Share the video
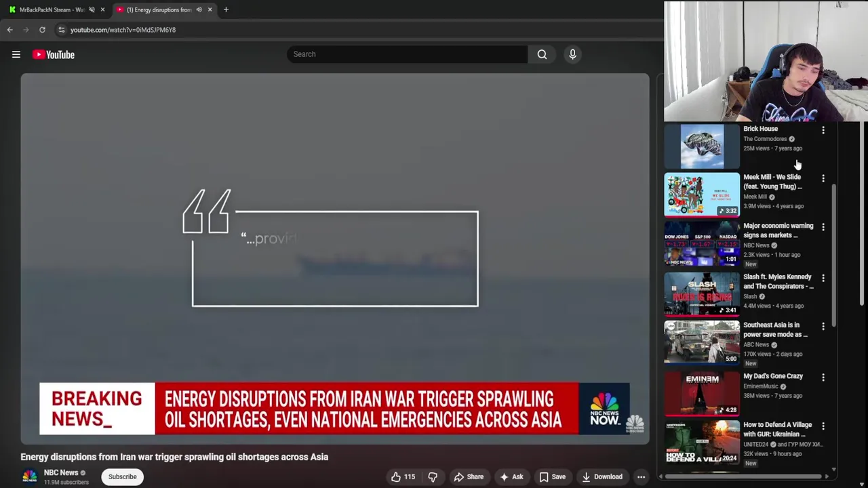 coord(469,476)
